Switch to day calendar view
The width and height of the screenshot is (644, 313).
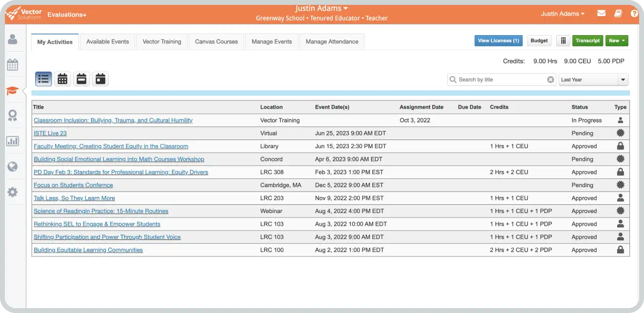[x=101, y=79]
